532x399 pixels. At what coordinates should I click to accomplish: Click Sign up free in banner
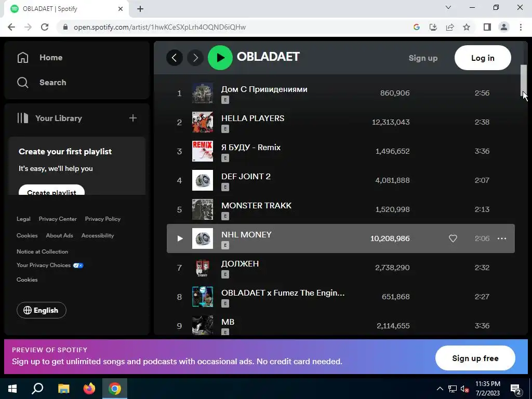click(475, 358)
